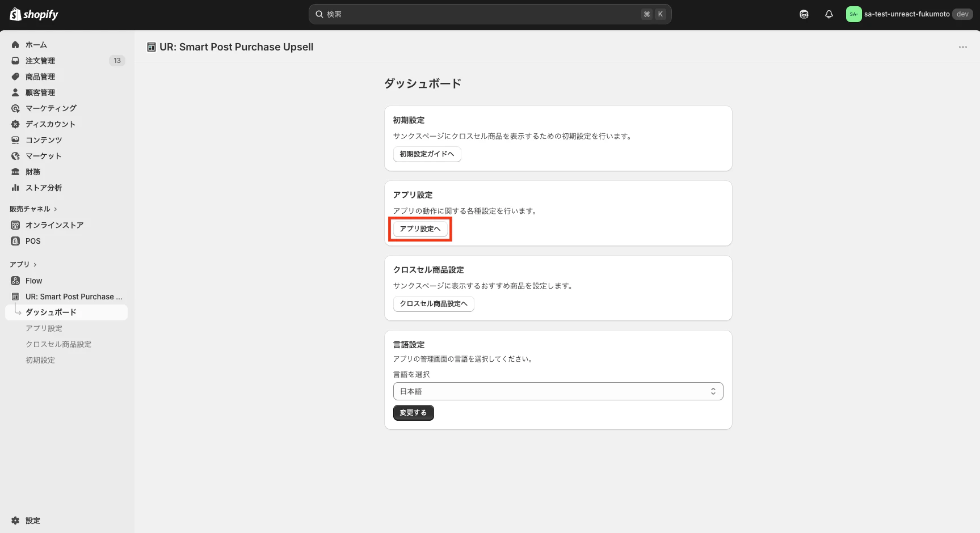Click the クロスセル商品設定へ button
The width and height of the screenshot is (980, 533).
click(x=434, y=304)
